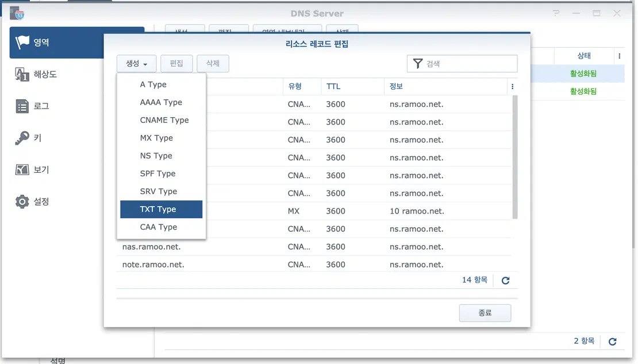Open the 설정 (Settings) gear icon
Viewport: 638px width, 364px height.
click(x=22, y=202)
